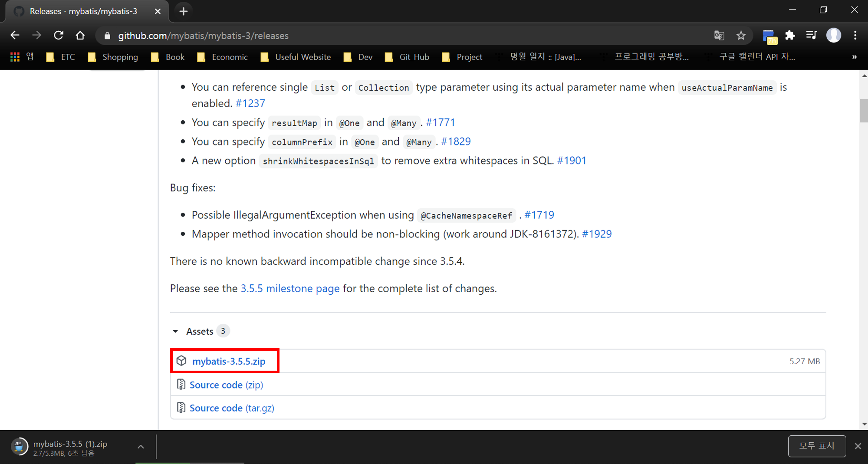
Task: Open issue link #1929
Action: 597,234
